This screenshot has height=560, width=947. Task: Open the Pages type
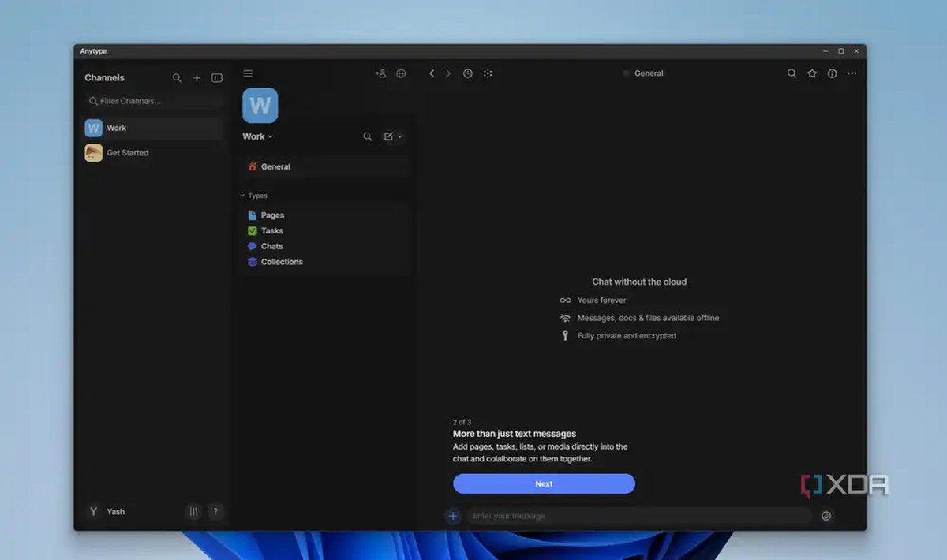324,215
